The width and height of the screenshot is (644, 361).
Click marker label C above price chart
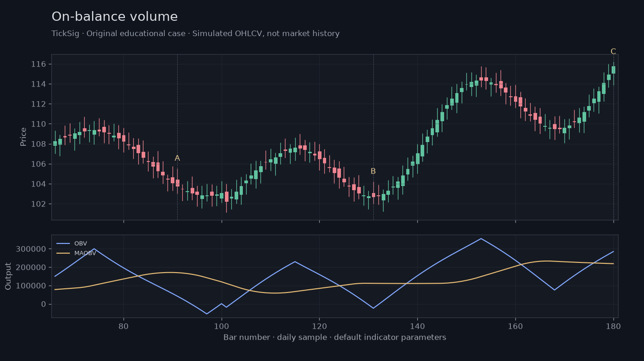(613, 51)
